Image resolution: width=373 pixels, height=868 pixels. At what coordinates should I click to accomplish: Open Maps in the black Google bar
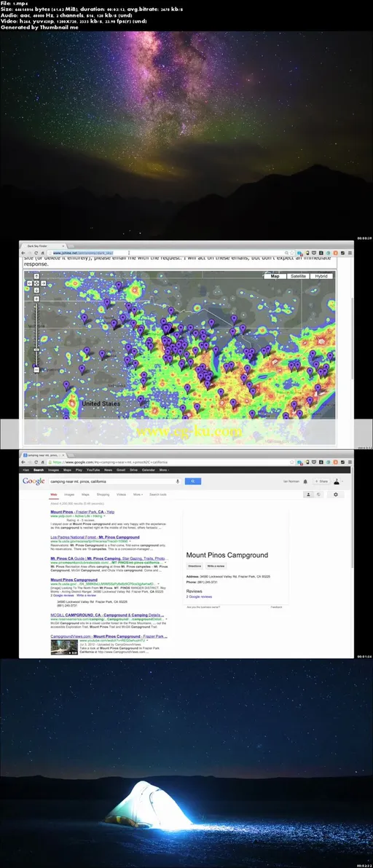click(x=67, y=470)
